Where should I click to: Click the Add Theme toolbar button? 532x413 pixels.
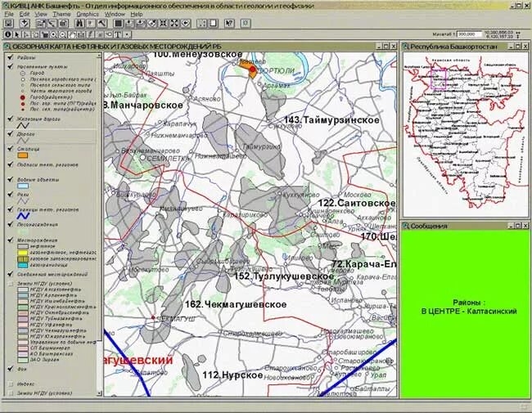tap(25, 23)
